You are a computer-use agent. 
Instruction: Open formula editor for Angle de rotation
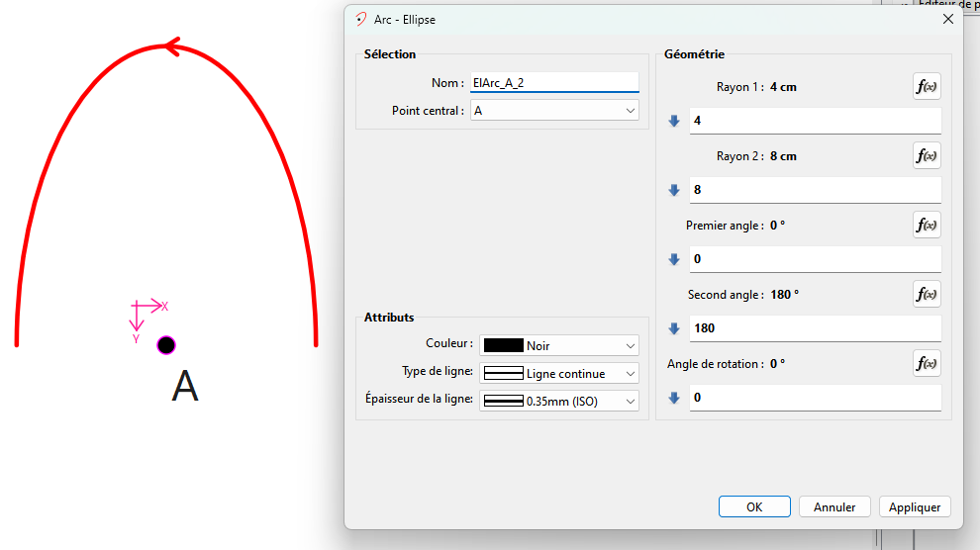[x=927, y=364]
